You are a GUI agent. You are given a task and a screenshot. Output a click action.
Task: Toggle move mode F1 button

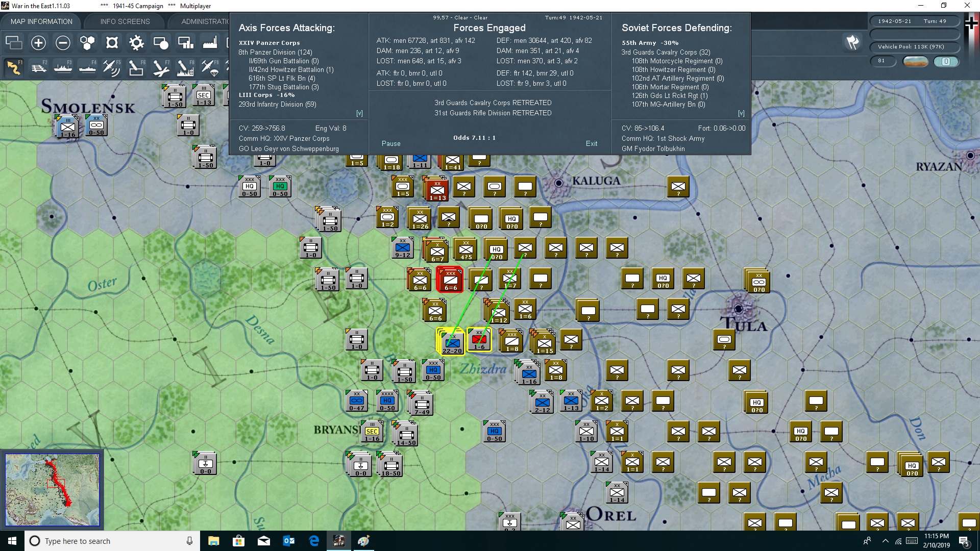point(14,67)
